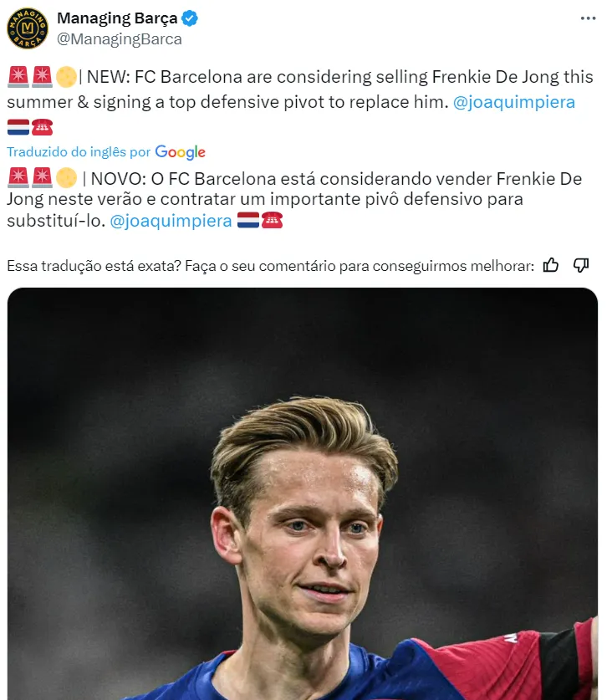607x700 pixels.
Task: Open @joaquimpiera mention in the Portuguese translation
Action: click(171, 222)
